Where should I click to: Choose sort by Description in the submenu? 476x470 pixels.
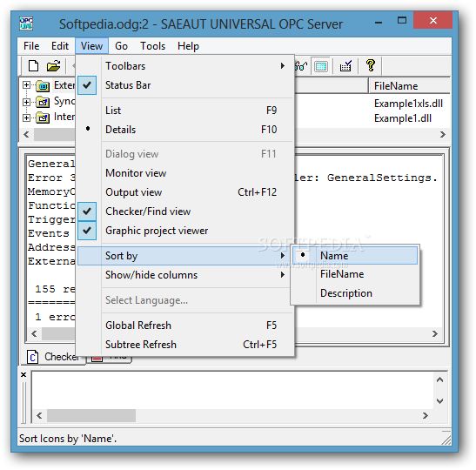[x=355, y=293]
